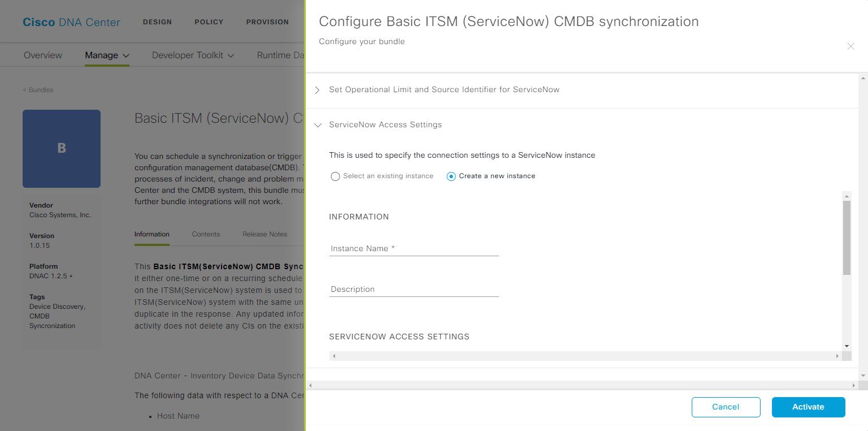Viewport: 868px width, 431px height.
Task: Click inner horizontal scrollbar right arrow
Action: [x=837, y=356]
